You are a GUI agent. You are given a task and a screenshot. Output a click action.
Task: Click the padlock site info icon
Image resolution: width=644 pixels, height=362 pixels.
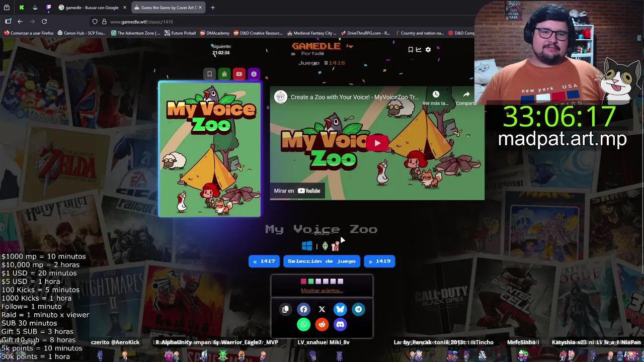pyautogui.click(x=104, y=22)
